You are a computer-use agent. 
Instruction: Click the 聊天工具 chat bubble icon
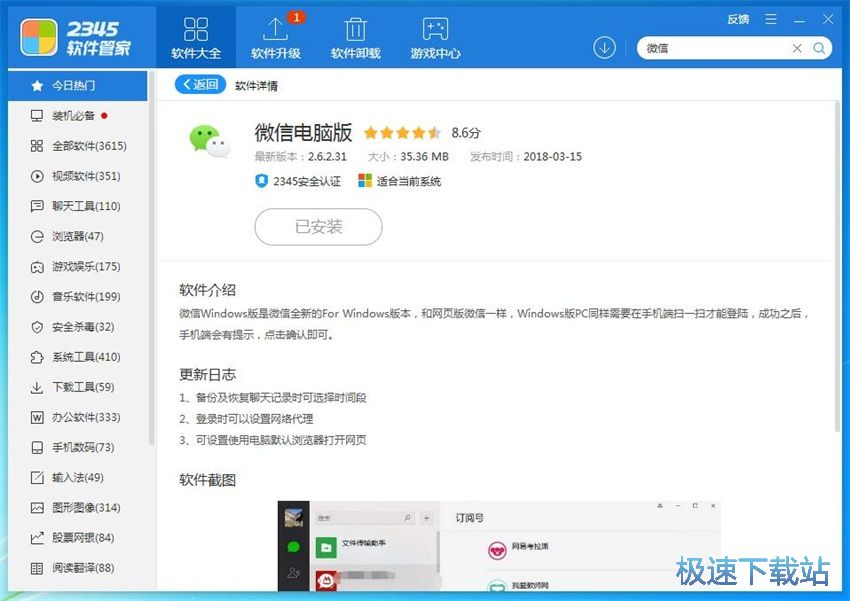pos(37,206)
